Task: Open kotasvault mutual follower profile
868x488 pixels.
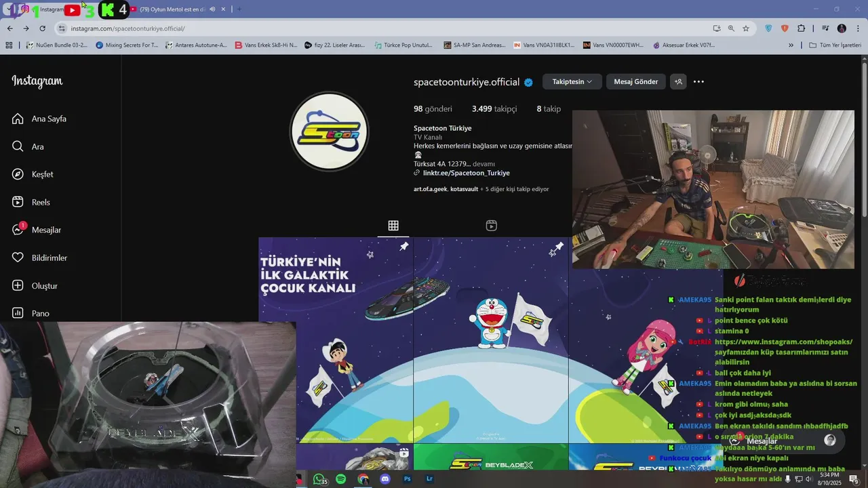Action: coord(464,189)
